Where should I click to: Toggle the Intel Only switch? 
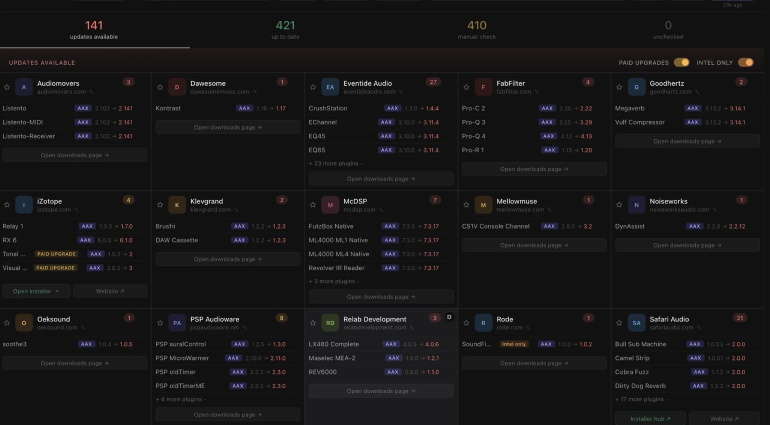point(745,62)
